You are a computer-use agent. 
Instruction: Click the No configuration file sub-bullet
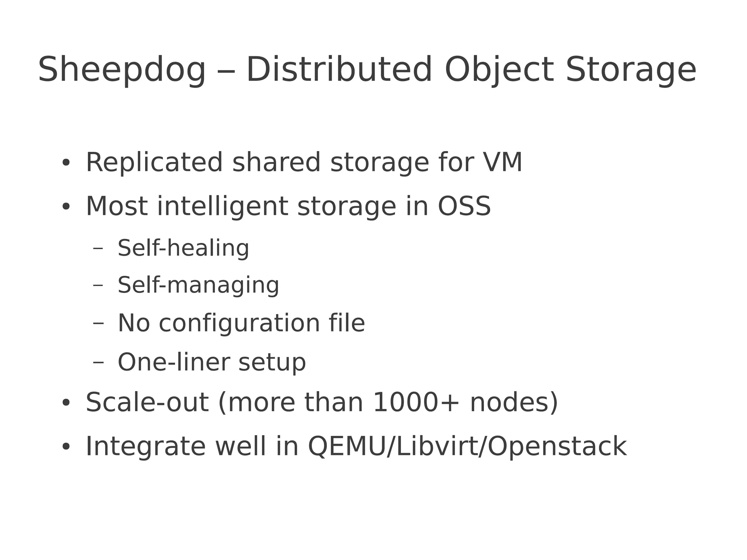241,323
